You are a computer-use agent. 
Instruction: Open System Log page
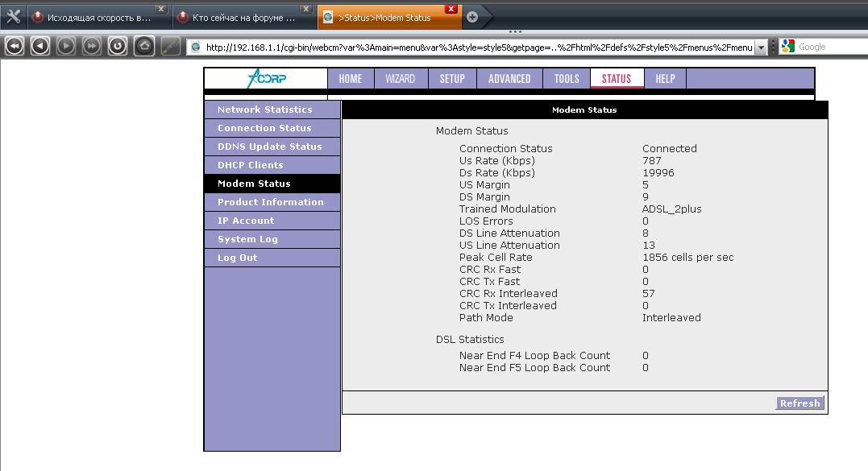coord(272,239)
